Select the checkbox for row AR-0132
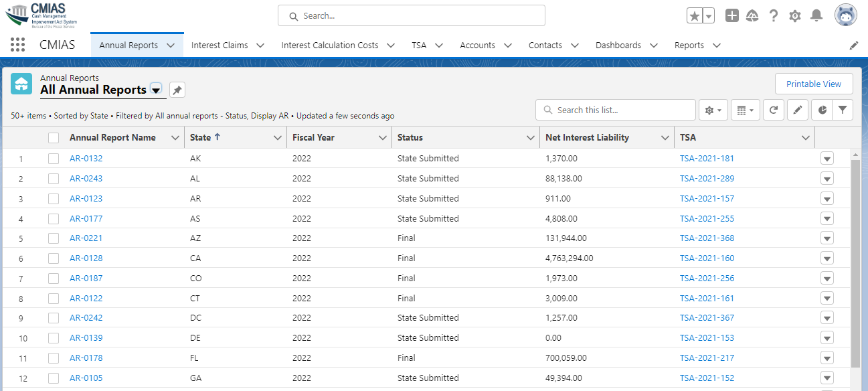The width and height of the screenshot is (868, 391). [x=54, y=159]
